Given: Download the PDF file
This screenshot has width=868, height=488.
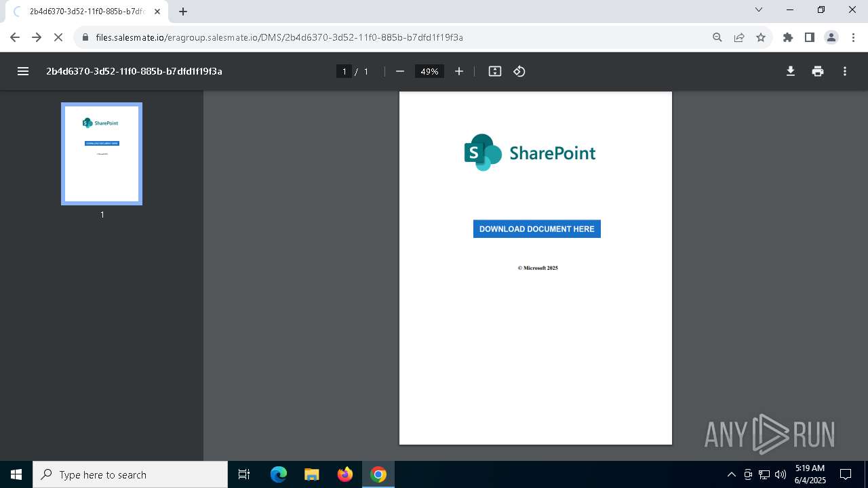Looking at the screenshot, I should point(791,71).
